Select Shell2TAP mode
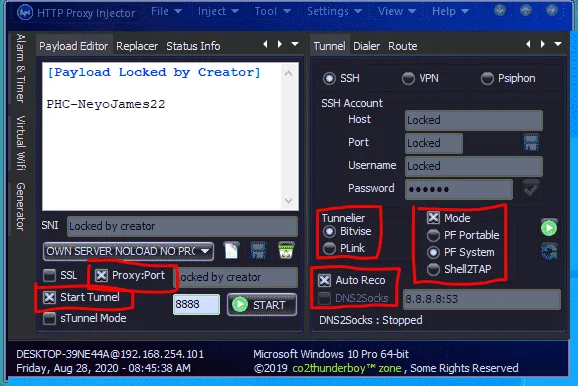Image resolution: width=578 pixels, height=386 pixels. click(433, 269)
